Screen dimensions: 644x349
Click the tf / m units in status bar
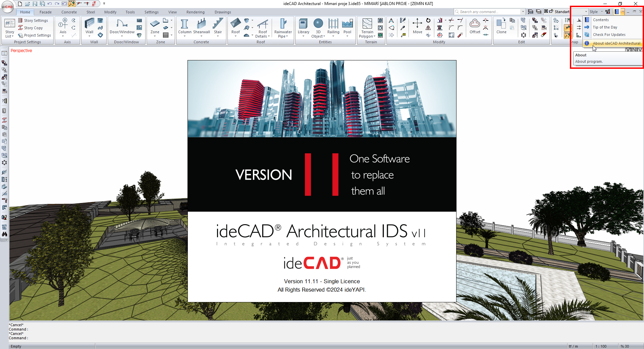(x=573, y=346)
